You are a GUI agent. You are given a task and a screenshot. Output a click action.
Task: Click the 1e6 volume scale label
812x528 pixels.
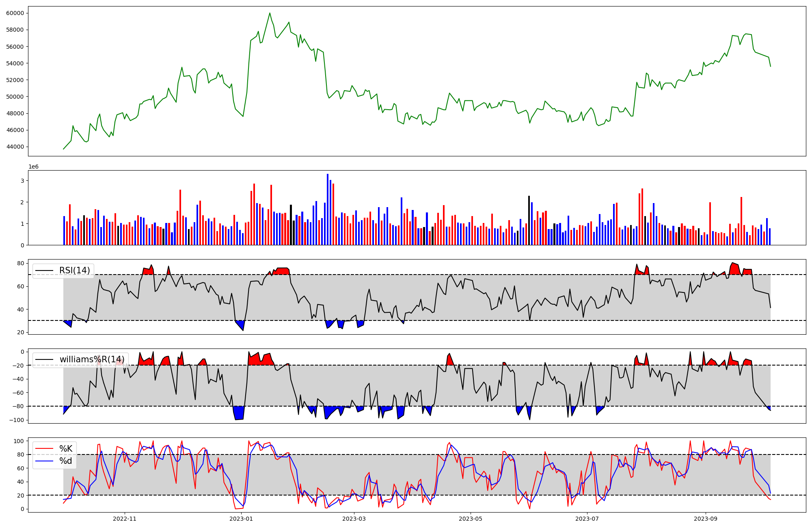33,167
